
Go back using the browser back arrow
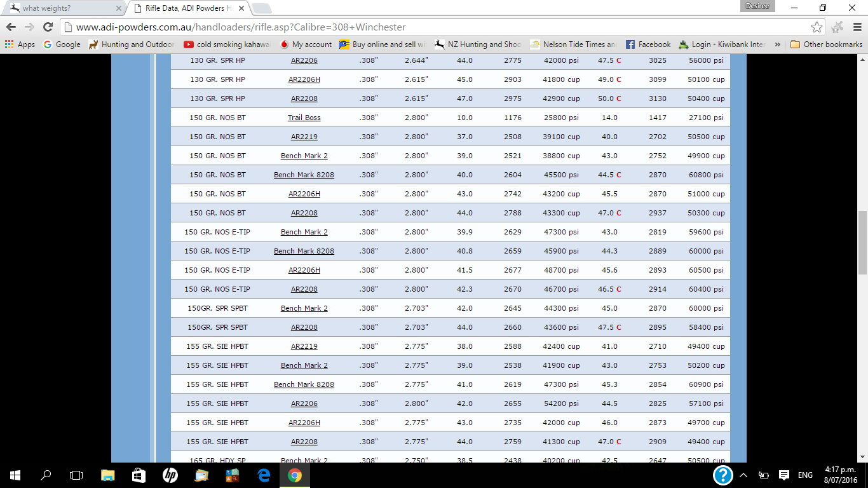pyautogui.click(x=11, y=27)
